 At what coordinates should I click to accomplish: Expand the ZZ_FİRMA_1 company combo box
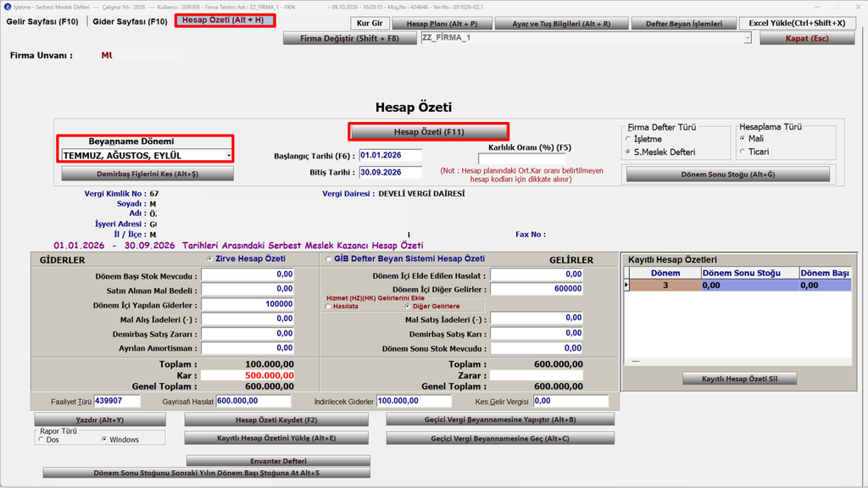pos(748,37)
